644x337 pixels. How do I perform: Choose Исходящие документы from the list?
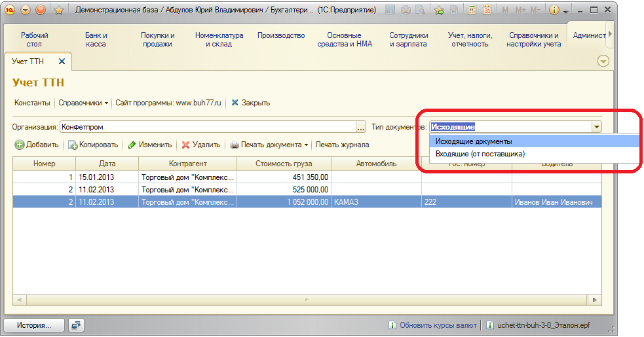pyautogui.click(x=474, y=141)
